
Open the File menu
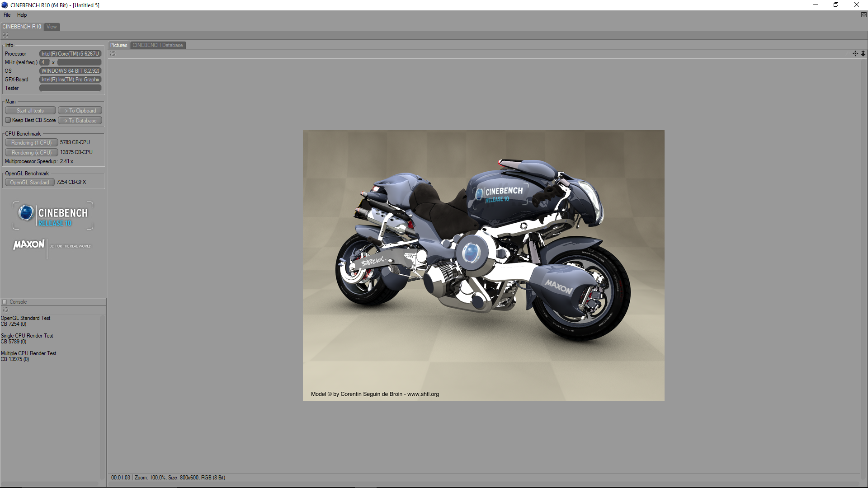coord(7,15)
